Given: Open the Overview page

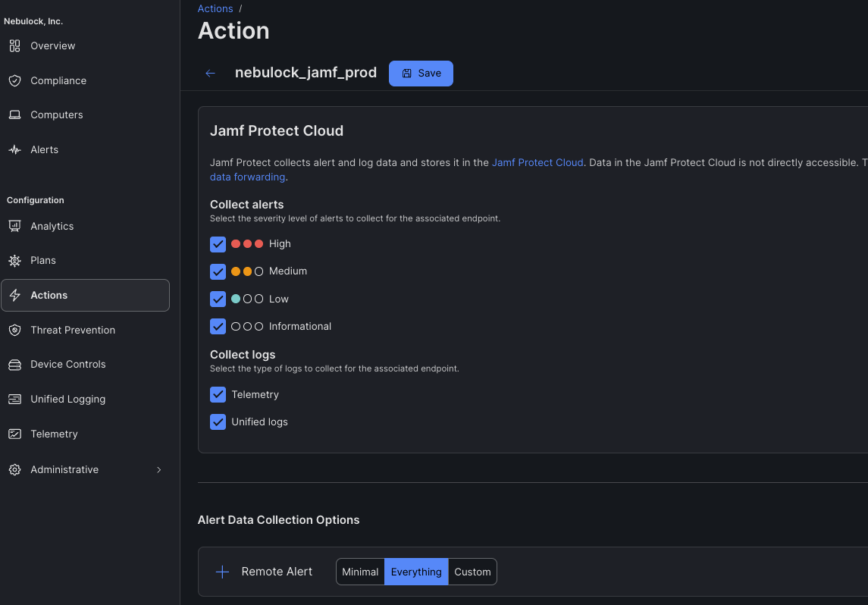Looking at the screenshot, I should tap(52, 46).
